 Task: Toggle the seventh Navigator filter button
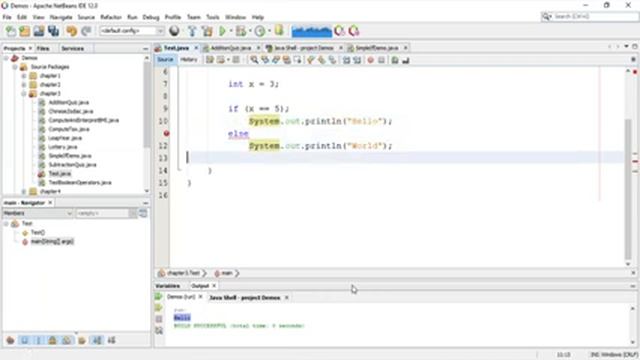pos(97,340)
